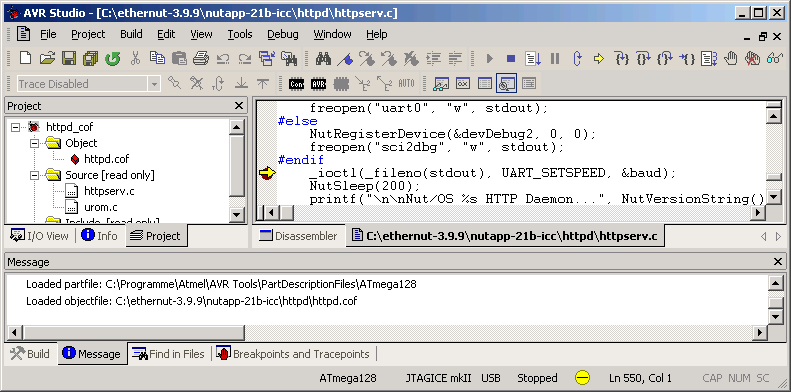
Task: Create a new file from the toolbar
Action: tap(25, 59)
